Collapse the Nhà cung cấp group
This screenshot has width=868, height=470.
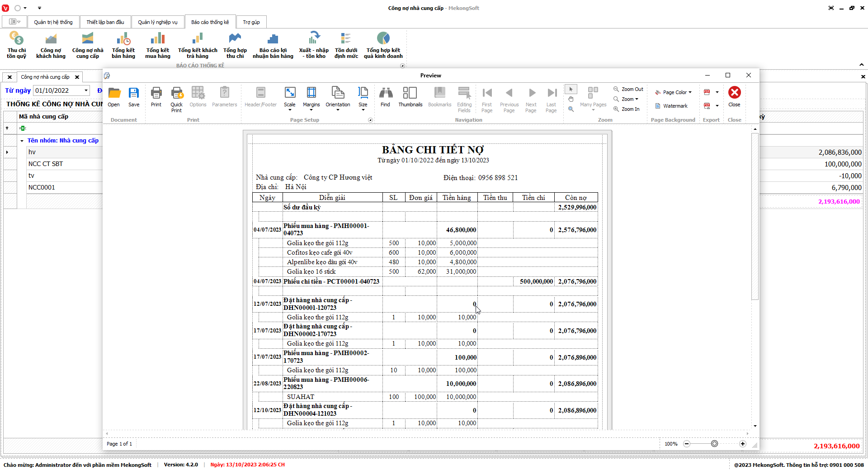(x=22, y=141)
